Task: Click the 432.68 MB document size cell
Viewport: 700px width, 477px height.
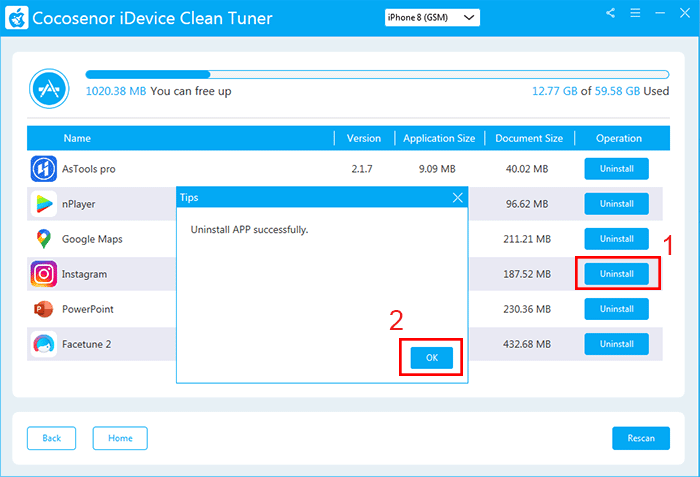Action: coord(527,344)
